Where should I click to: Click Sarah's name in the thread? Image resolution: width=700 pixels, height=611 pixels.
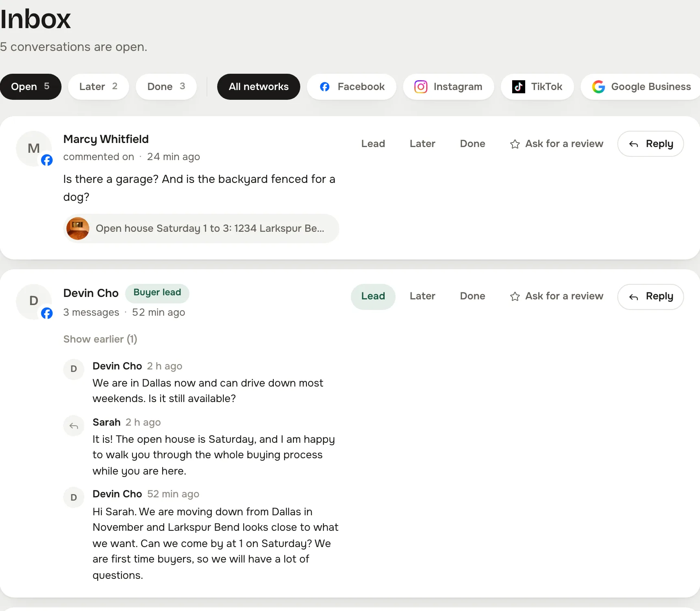(x=107, y=422)
